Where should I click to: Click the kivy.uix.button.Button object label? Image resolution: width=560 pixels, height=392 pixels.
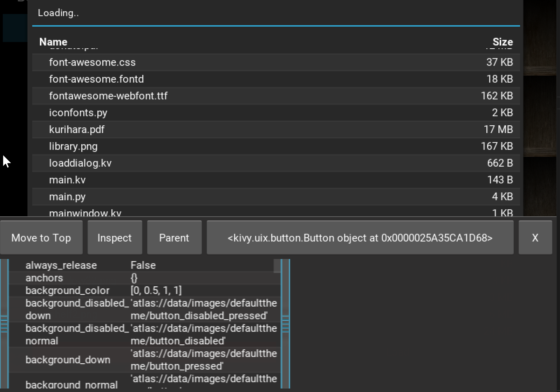[360, 238]
